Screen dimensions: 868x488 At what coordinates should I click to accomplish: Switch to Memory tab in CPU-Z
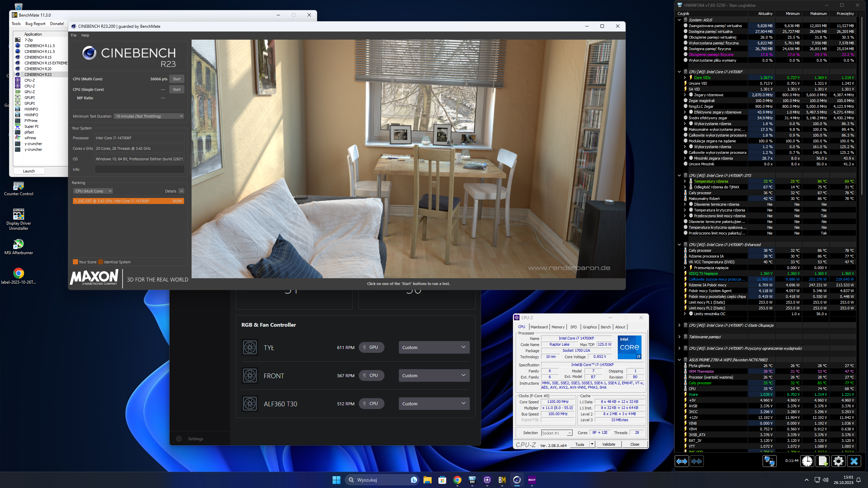pos(558,327)
